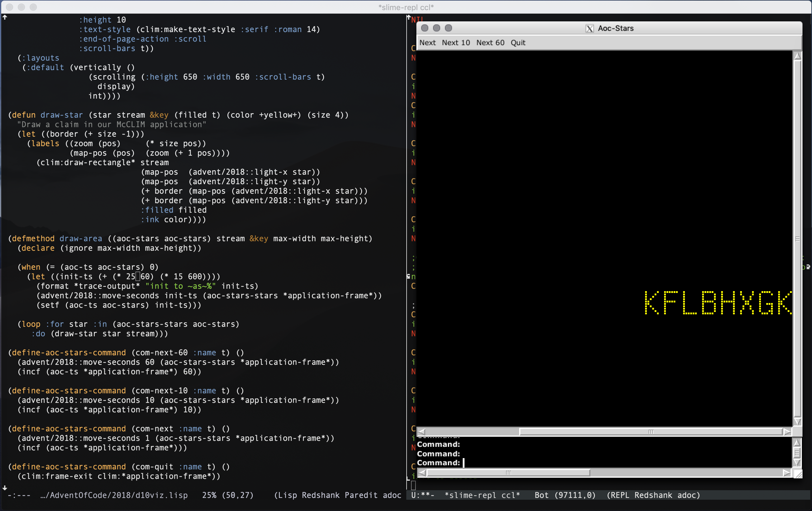The width and height of the screenshot is (812, 511).
Task: Click command pane scroll-down arrow
Action: [x=797, y=463]
